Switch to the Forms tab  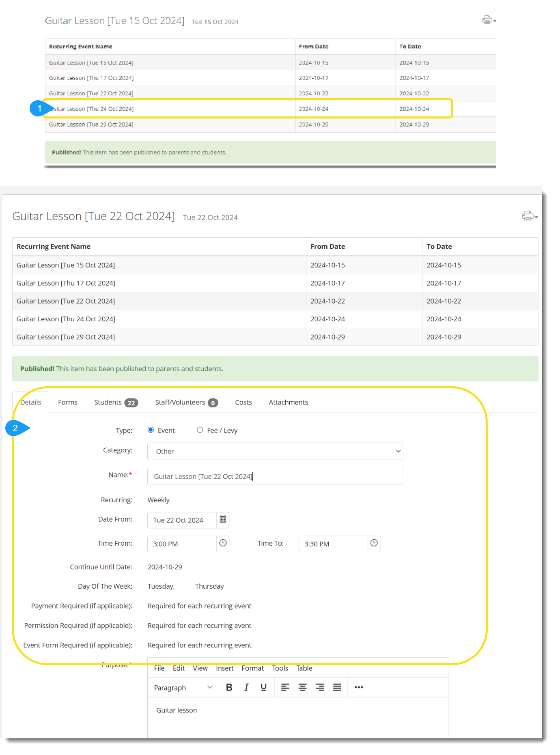click(x=68, y=402)
